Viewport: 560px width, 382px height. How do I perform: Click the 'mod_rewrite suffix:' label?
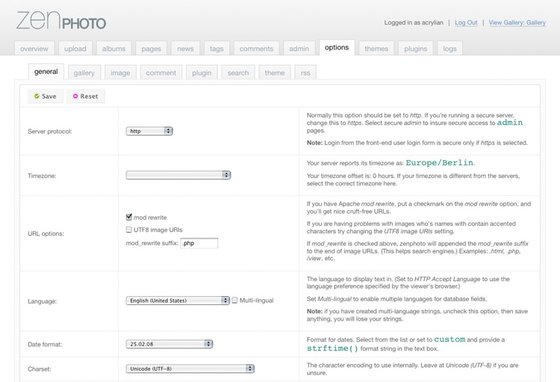(x=152, y=243)
